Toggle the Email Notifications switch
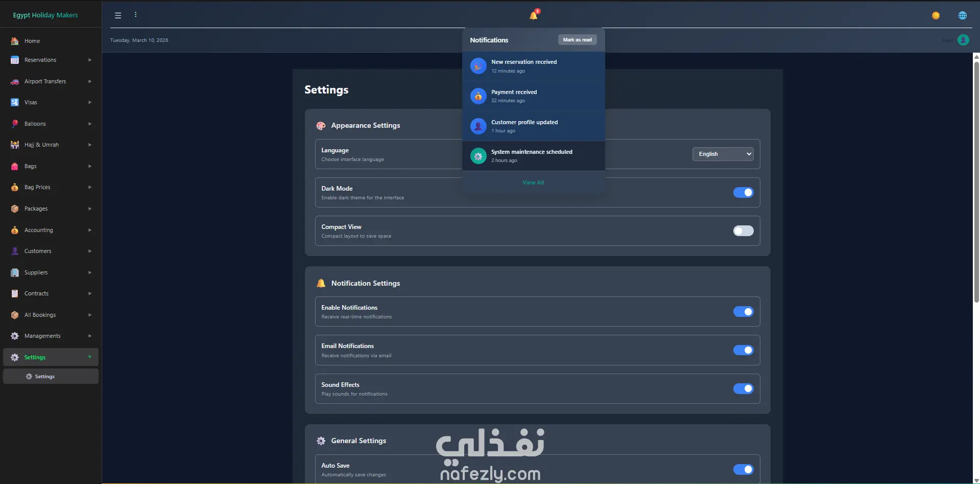The height and width of the screenshot is (484, 980). pyautogui.click(x=743, y=350)
